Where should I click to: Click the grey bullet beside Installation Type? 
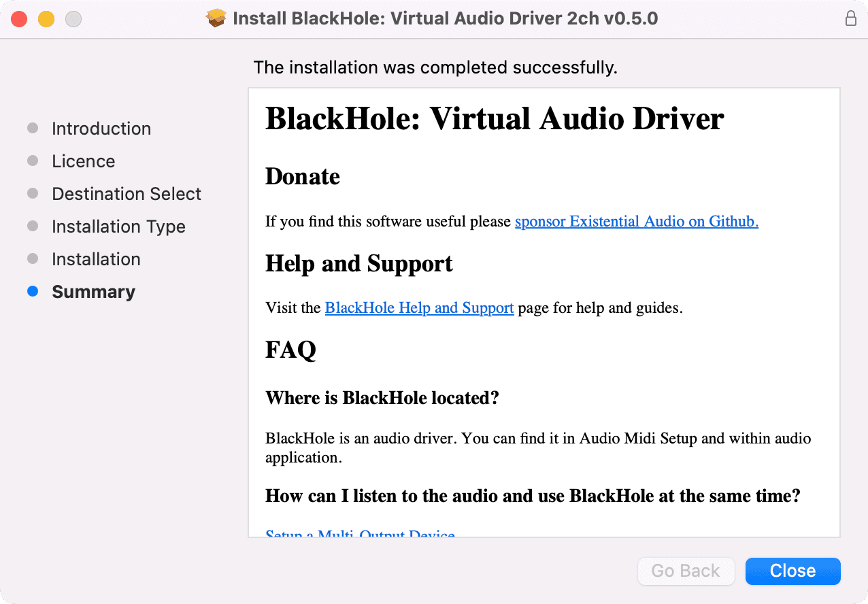[x=33, y=226]
